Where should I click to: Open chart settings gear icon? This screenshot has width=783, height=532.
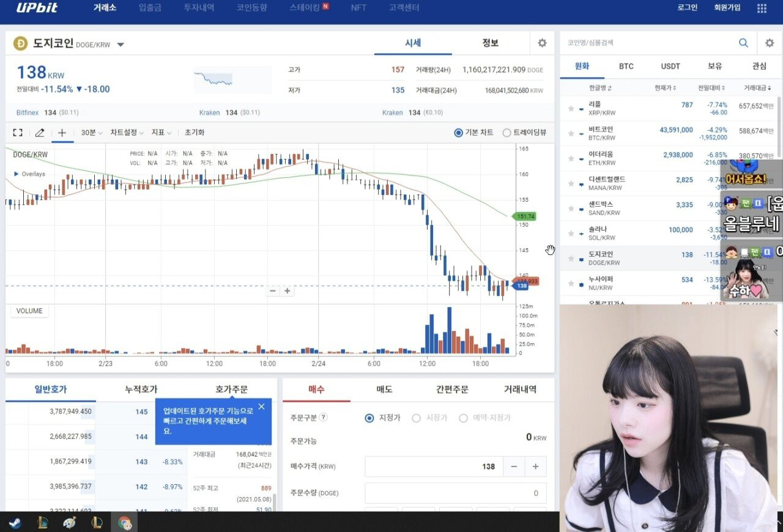point(542,43)
